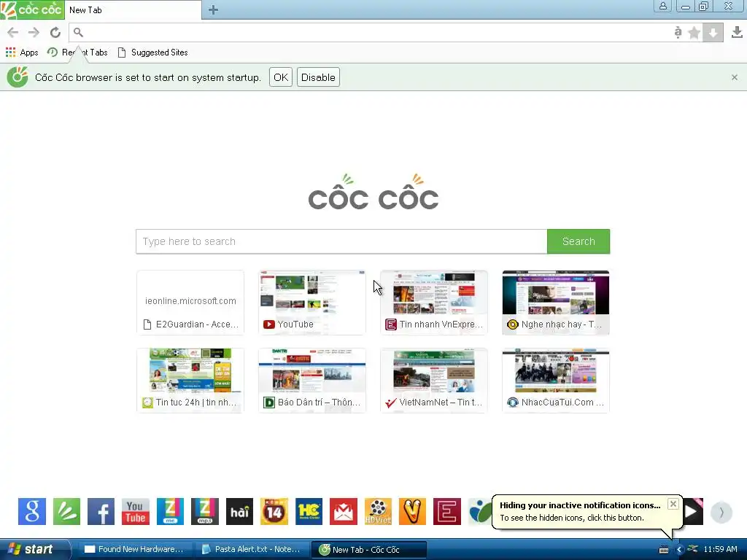Click the network icon in system tray
The height and width of the screenshot is (560, 747).
click(x=693, y=549)
